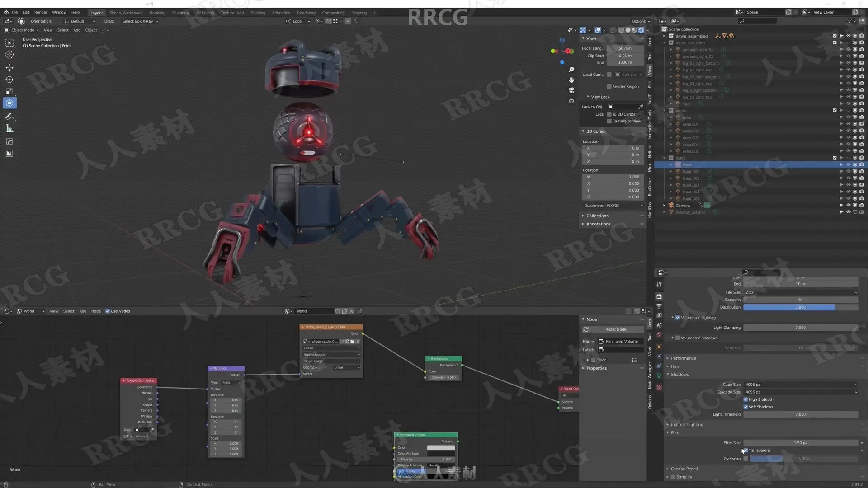Switch to Shading workspace tab
Image resolution: width=868 pixels, height=488 pixels.
pyautogui.click(x=258, y=13)
